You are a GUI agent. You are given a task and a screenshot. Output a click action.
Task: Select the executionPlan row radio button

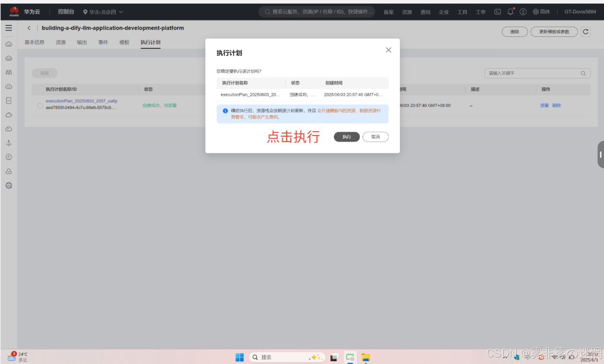pyautogui.click(x=40, y=106)
